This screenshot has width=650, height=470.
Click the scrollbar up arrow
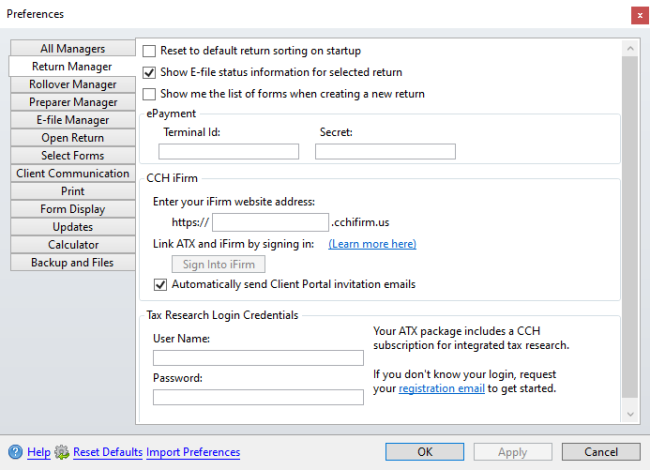click(x=630, y=48)
